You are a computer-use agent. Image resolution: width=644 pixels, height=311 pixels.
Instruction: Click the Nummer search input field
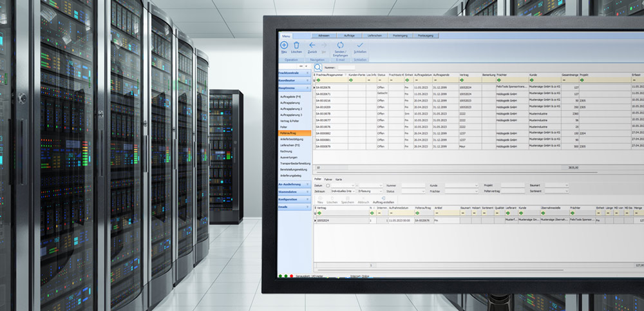click(346, 67)
